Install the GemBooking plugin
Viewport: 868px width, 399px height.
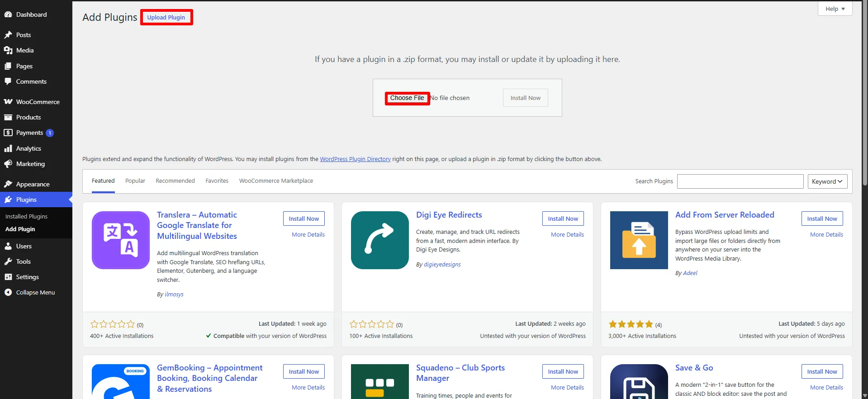click(x=304, y=371)
